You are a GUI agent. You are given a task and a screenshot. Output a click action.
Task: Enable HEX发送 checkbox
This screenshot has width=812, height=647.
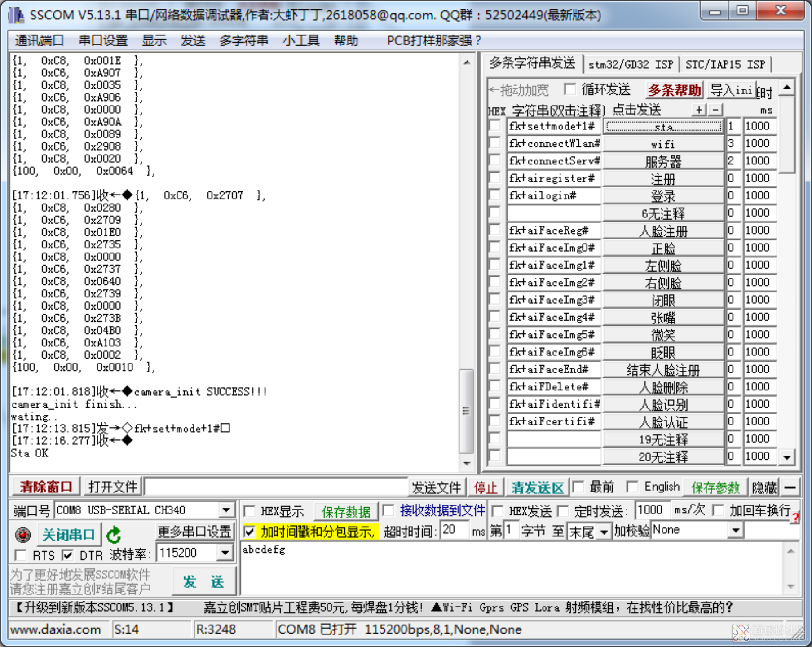[497, 511]
